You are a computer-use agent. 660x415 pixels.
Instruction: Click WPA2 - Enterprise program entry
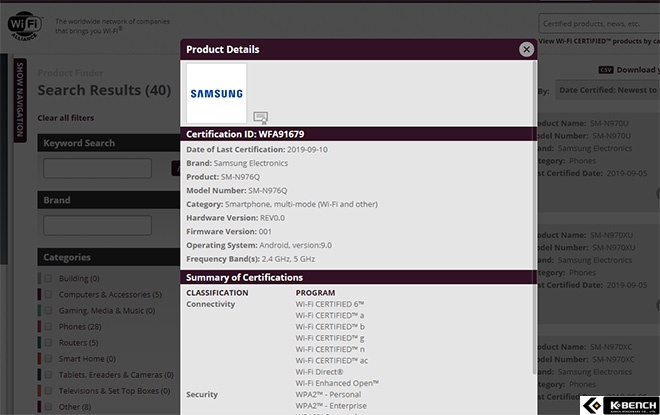click(x=331, y=406)
